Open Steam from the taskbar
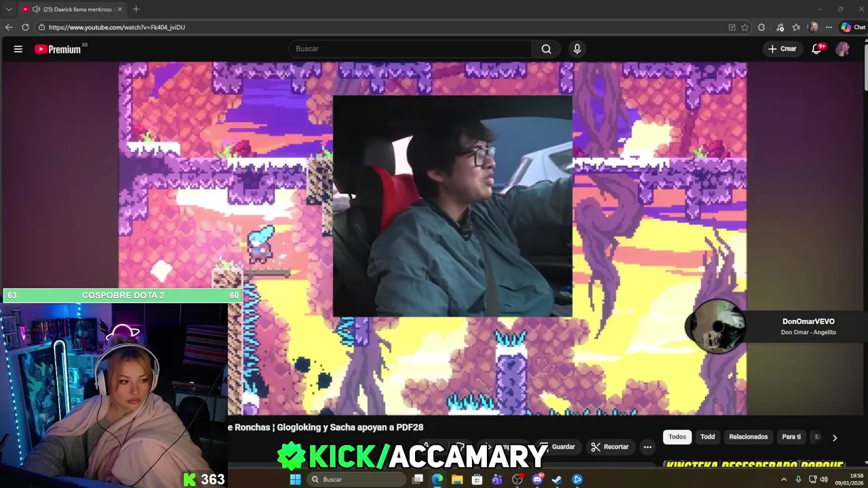 pos(557,479)
